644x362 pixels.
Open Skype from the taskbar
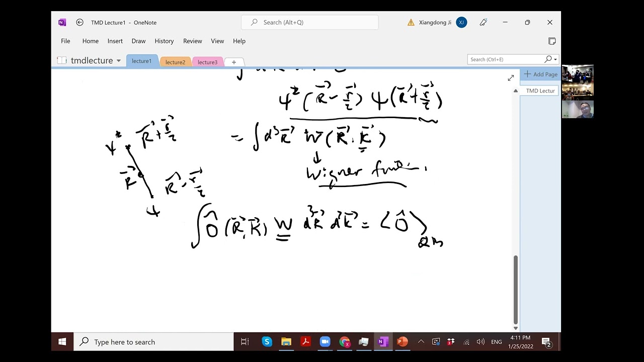pyautogui.click(x=267, y=342)
